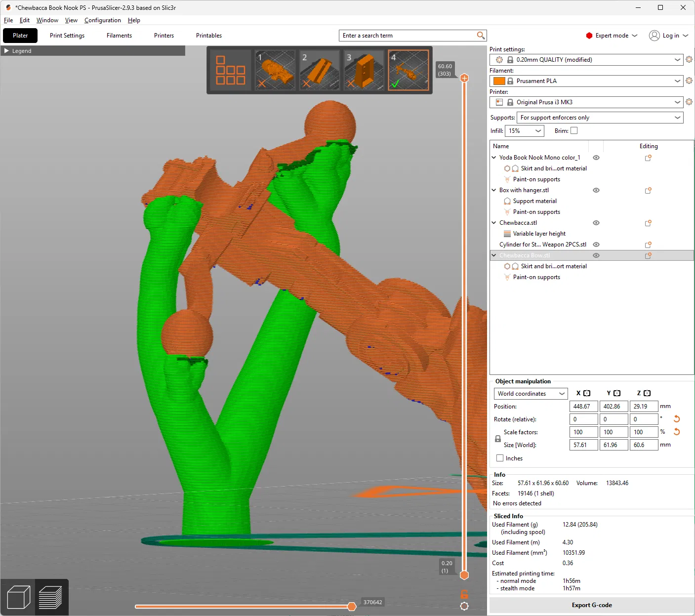This screenshot has height=616, width=695.
Task: Open the Window menu
Action: (47, 20)
